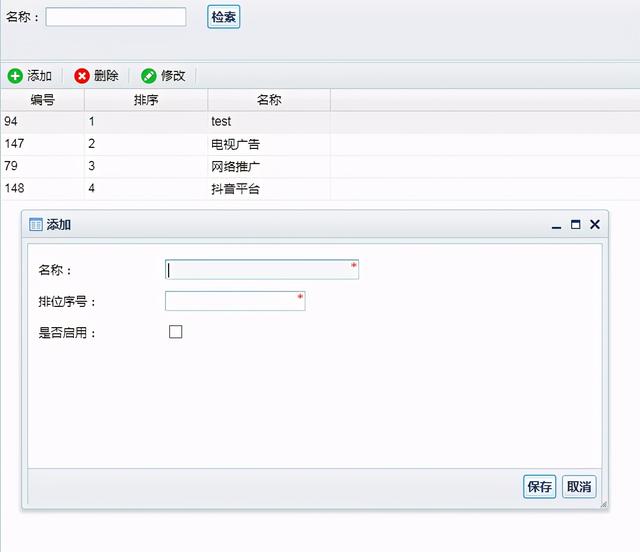Viewport: 640px width, 552px height.
Task: Click 排序 value 1 in test row
Action: [91, 122]
